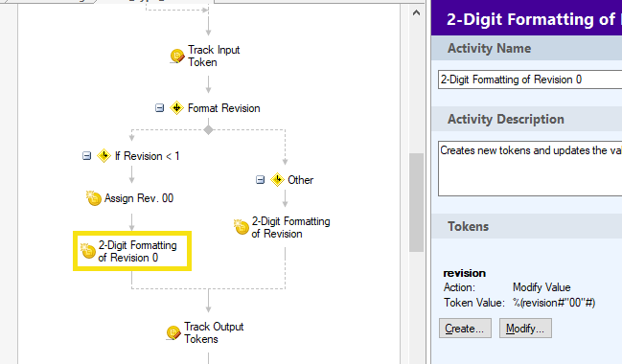Select the Track Input Token activity icon
The height and width of the screenshot is (364, 622).
(177, 56)
